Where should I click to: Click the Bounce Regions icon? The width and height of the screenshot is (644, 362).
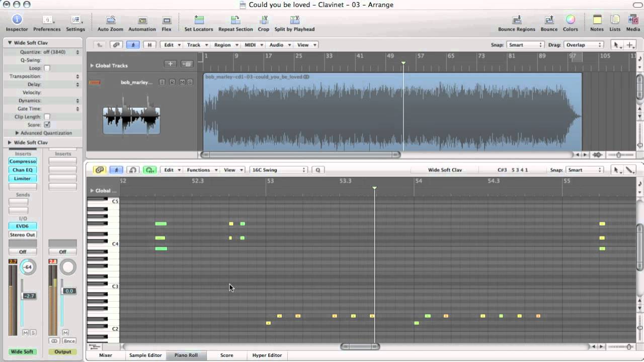click(x=517, y=20)
